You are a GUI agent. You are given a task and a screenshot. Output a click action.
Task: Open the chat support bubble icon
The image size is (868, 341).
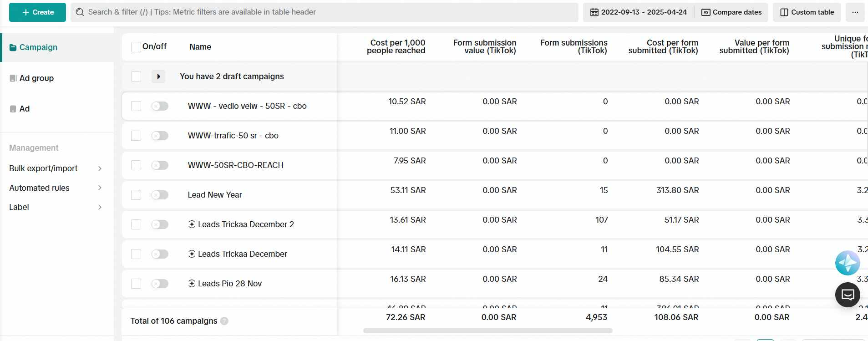[847, 295]
